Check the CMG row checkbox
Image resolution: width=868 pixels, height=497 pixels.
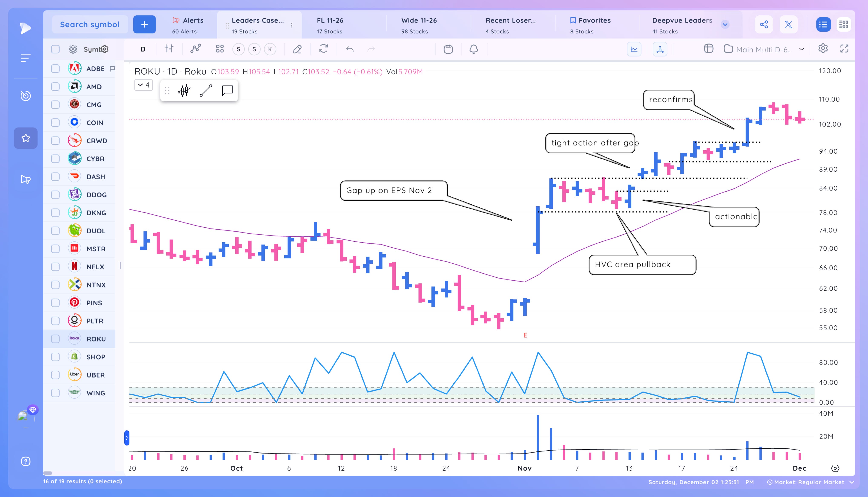coord(55,105)
